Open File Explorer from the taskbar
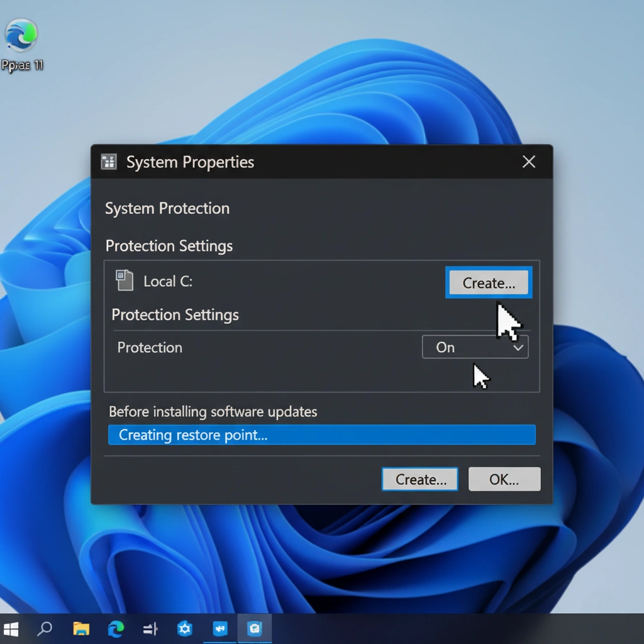This screenshot has width=644, height=644. coord(80,629)
